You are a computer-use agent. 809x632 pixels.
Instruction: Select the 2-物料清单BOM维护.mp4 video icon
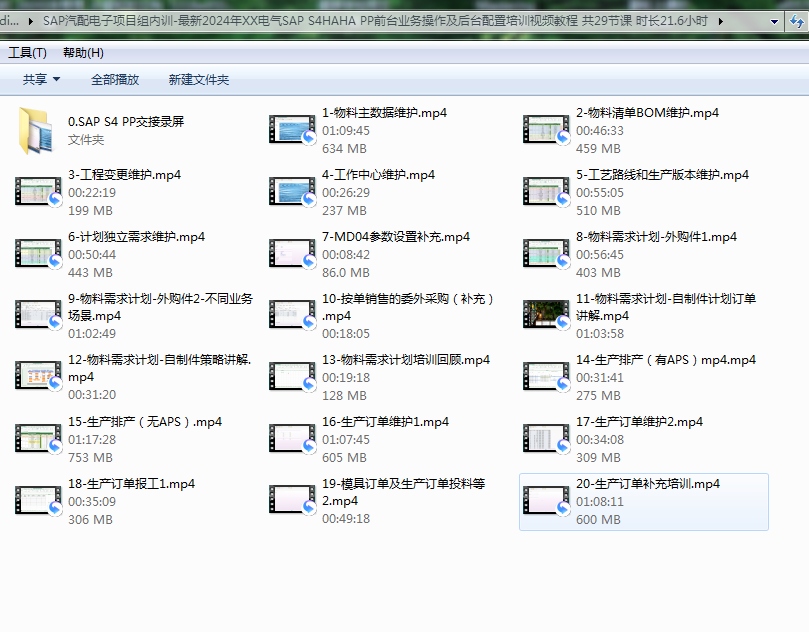coord(546,130)
